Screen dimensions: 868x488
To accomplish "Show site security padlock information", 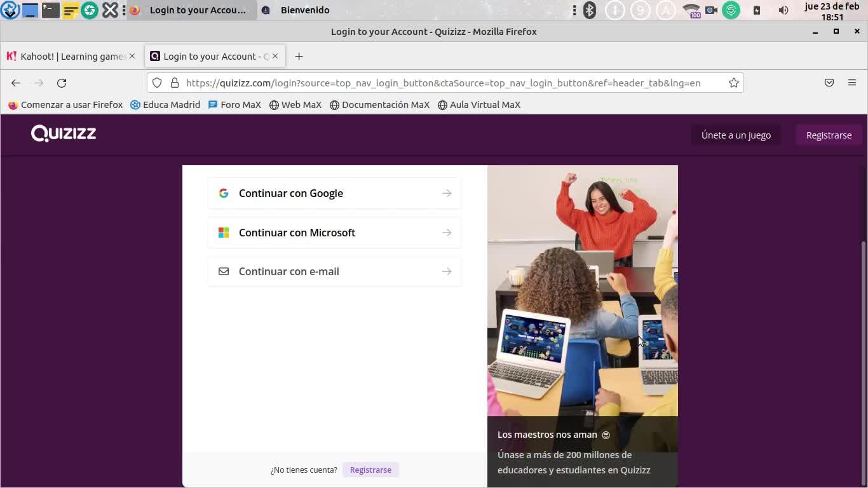I will pyautogui.click(x=175, y=83).
